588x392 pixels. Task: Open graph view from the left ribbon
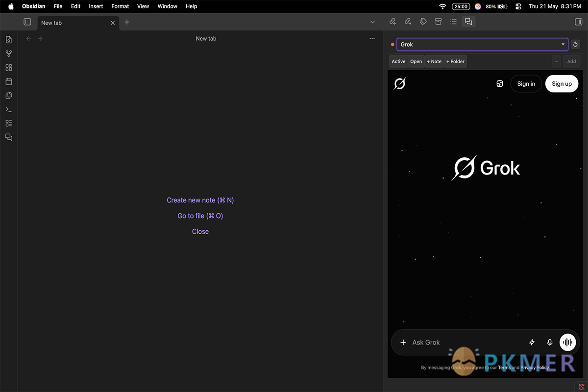point(9,54)
